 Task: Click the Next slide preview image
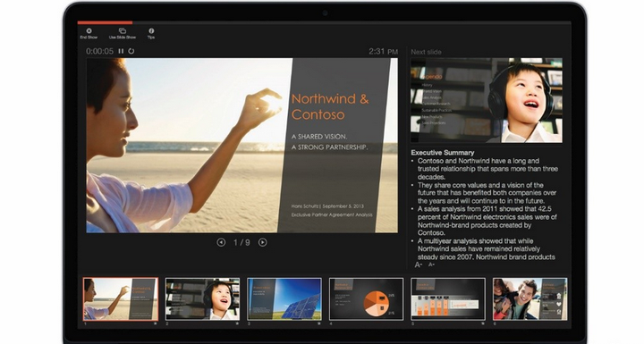pyautogui.click(x=487, y=101)
